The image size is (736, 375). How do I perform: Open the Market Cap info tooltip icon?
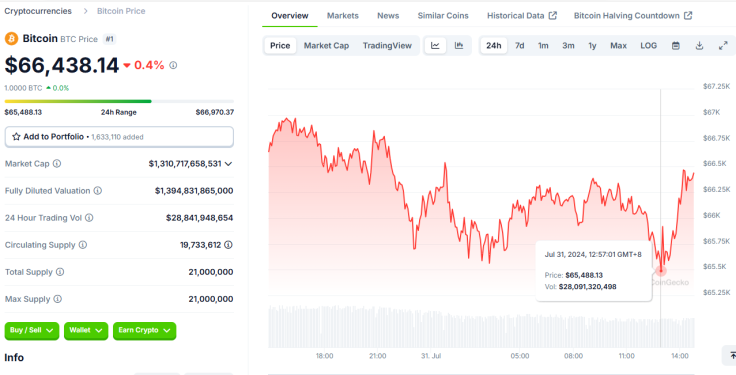click(x=57, y=164)
